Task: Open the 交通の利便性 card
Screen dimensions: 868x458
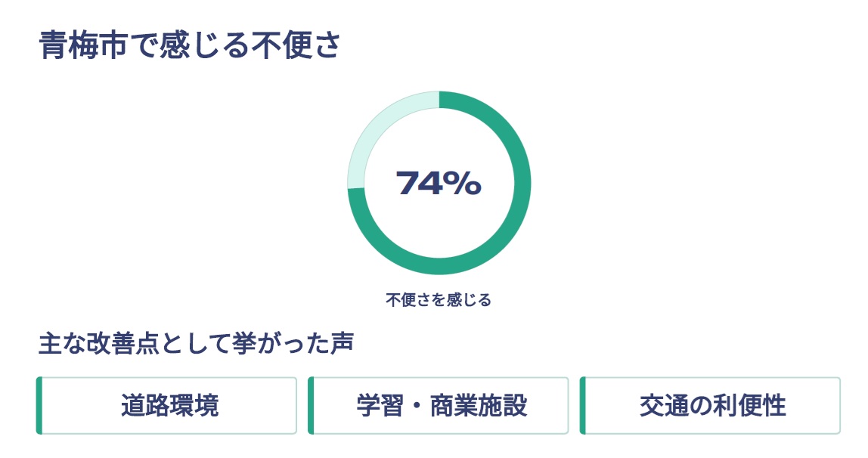Action: click(x=713, y=406)
